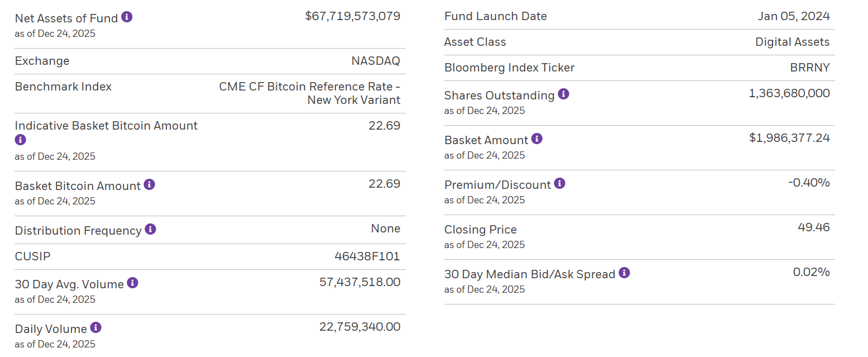Click the info icon beside Net Assets of Fund

point(127,17)
